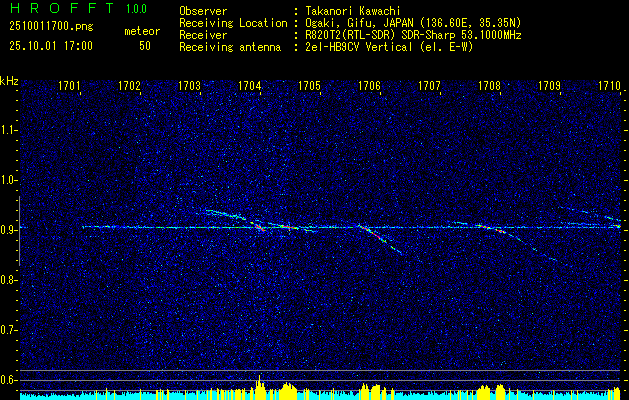The width and height of the screenshot is (629, 400).
Task: Click the red meteor echo near 1708
Action: click(493, 229)
